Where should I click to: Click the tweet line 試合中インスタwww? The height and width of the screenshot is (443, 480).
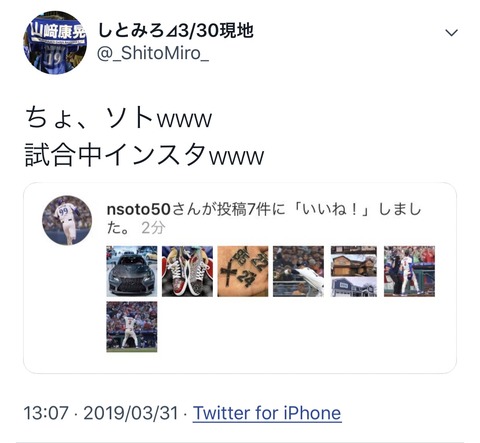[x=145, y=154]
